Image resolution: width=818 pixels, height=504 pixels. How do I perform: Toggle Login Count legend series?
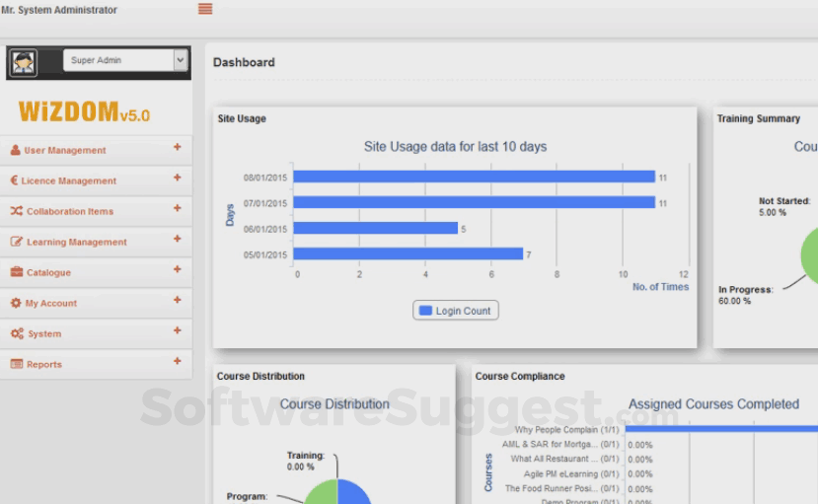coord(456,310)
